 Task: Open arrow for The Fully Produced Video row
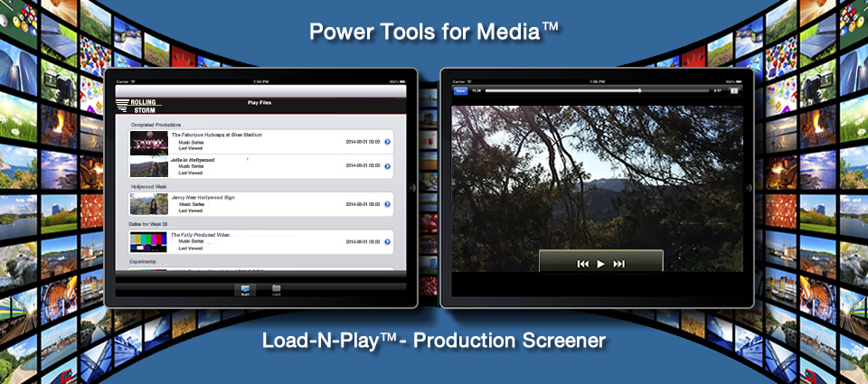(388, 242)
